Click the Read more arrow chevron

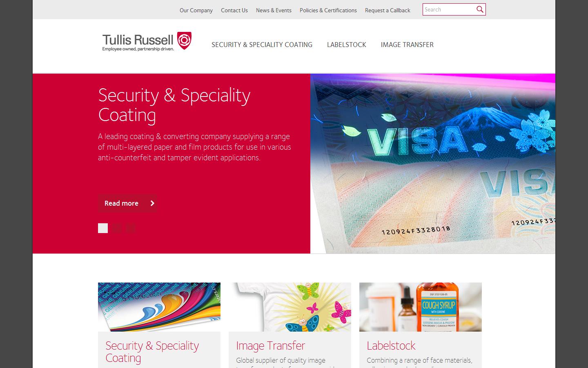click(152, 203)
